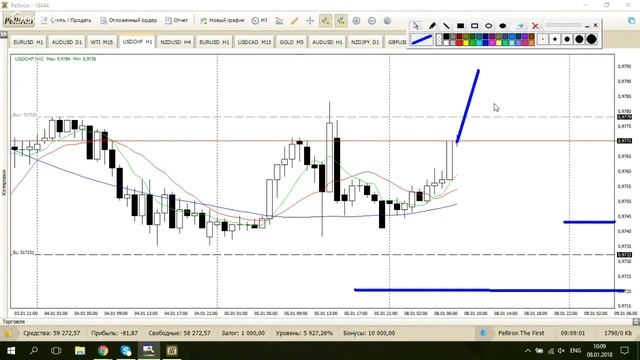Zoom out the chart with minus icon
The image size is (640, 360).
[x=372, y=20]
